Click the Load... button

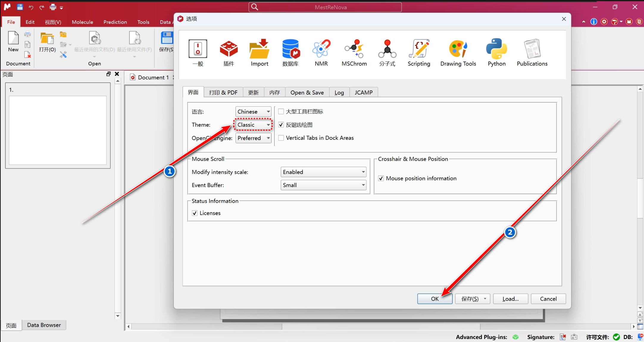point(511,299)
